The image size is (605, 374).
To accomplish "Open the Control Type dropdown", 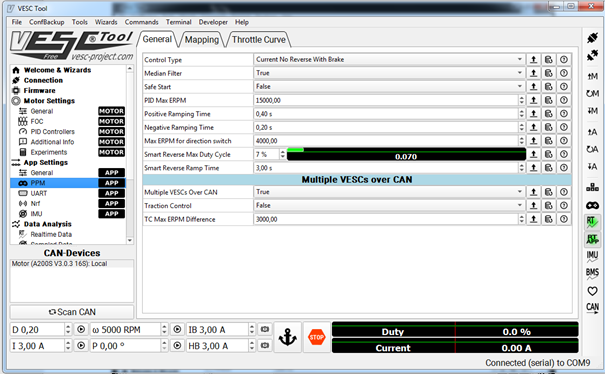I will (389, 59).
